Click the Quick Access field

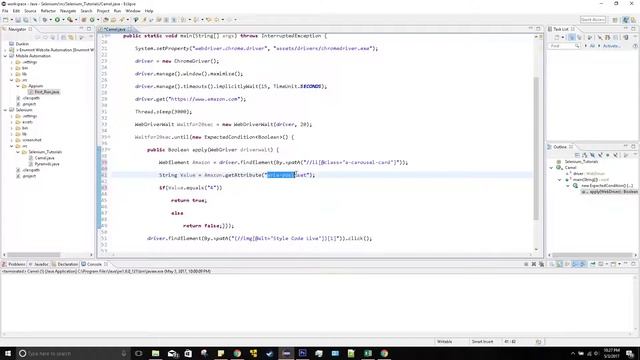pyautogui.click(x=593, y=20)
